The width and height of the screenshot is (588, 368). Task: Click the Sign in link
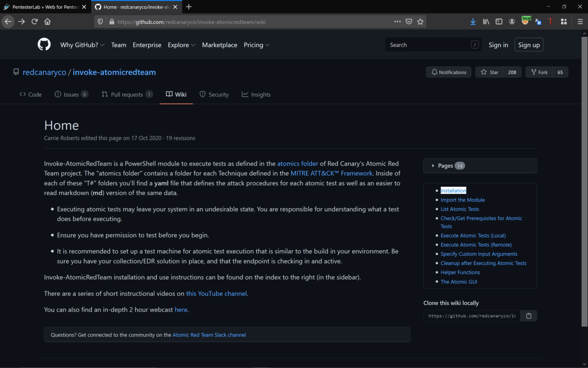coord(498,45)
